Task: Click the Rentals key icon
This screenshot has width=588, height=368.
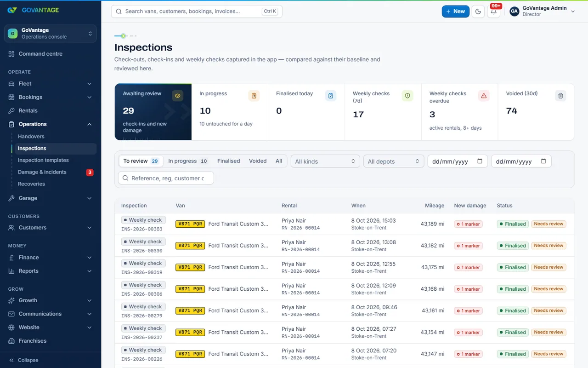Action: 11,110
